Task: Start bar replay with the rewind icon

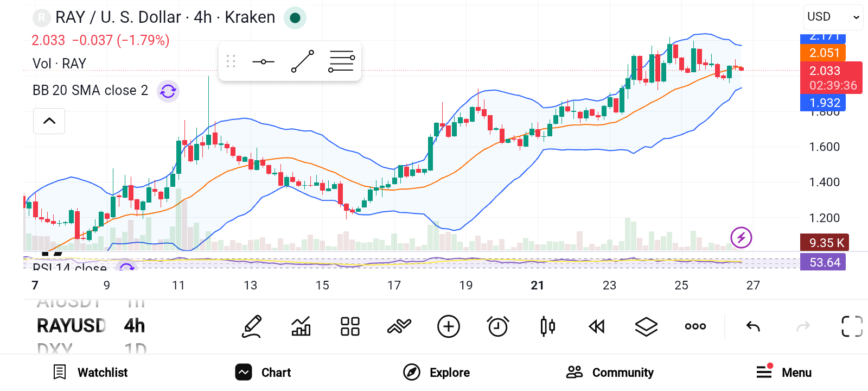Action: click(x=597, y=326)
